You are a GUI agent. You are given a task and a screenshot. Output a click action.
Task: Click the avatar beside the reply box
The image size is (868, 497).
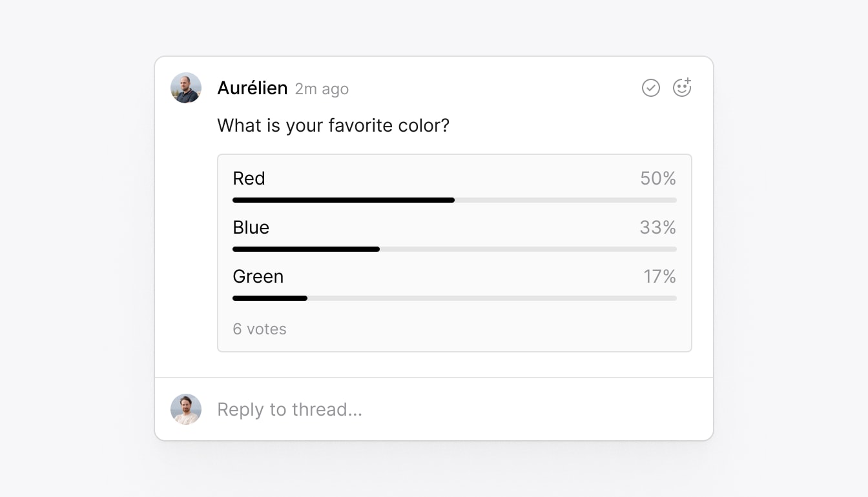point(186,409)
